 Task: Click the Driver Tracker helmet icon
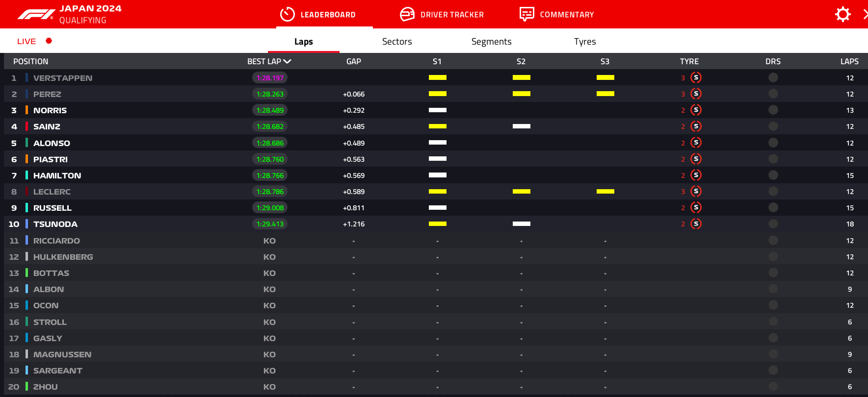407,14
